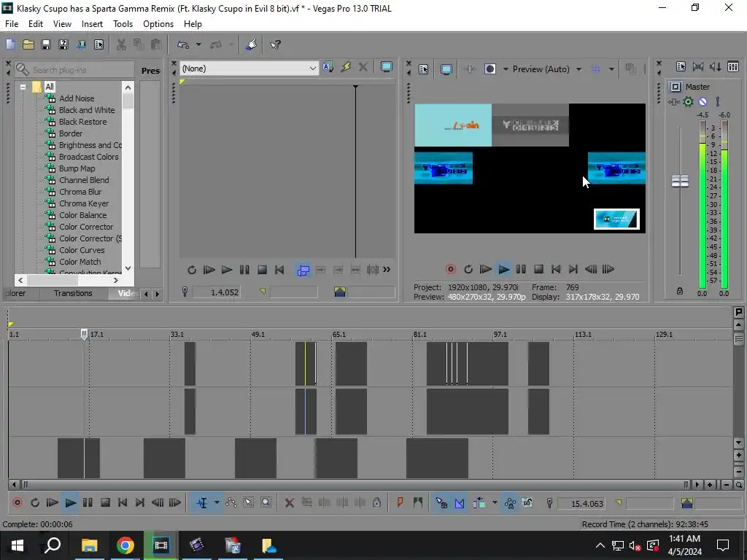Open Master bus FX green gear icon
Viewport: 747px width, 560px height.
688,101
